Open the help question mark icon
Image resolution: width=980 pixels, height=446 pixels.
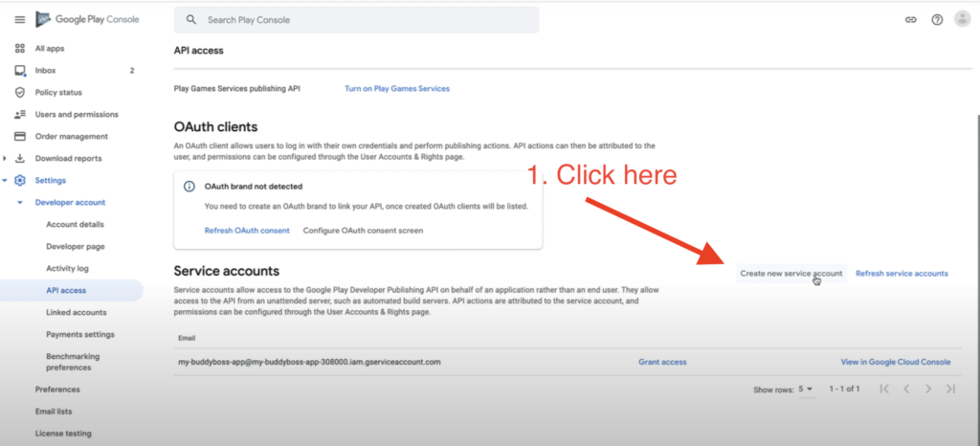click(x=937, y=19)
